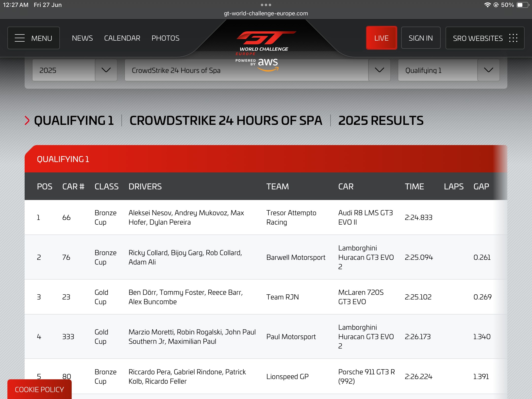Click car number 66
532x399 pixels.
[66, 217]
